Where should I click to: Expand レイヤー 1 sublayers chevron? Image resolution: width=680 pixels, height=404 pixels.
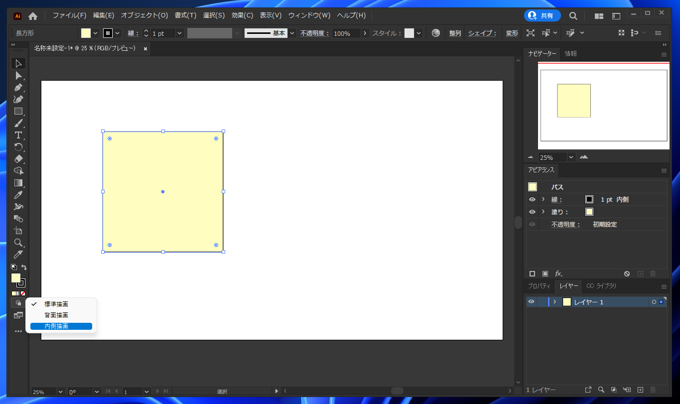tap(554, 302)
